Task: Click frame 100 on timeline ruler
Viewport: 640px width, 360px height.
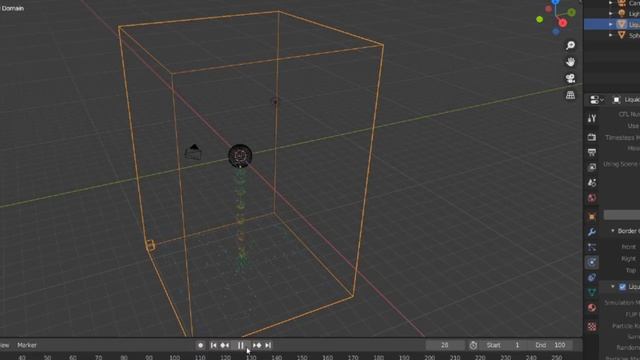Action: [x=175, y=358]
